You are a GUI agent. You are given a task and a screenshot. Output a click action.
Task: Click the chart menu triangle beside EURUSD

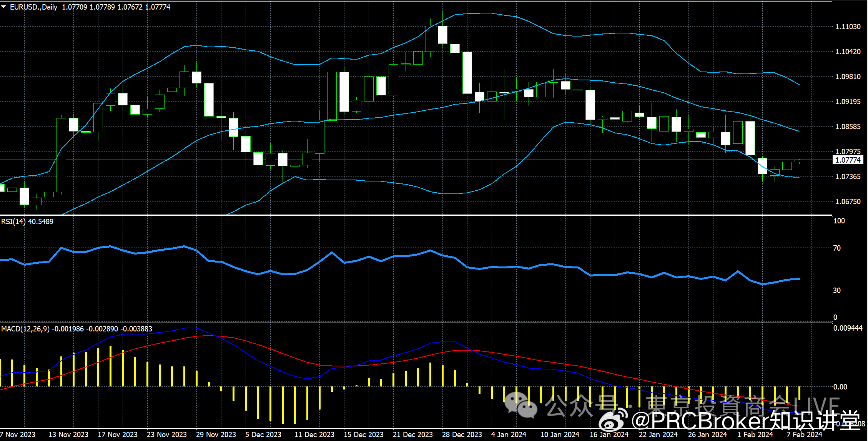click(3, 7)
